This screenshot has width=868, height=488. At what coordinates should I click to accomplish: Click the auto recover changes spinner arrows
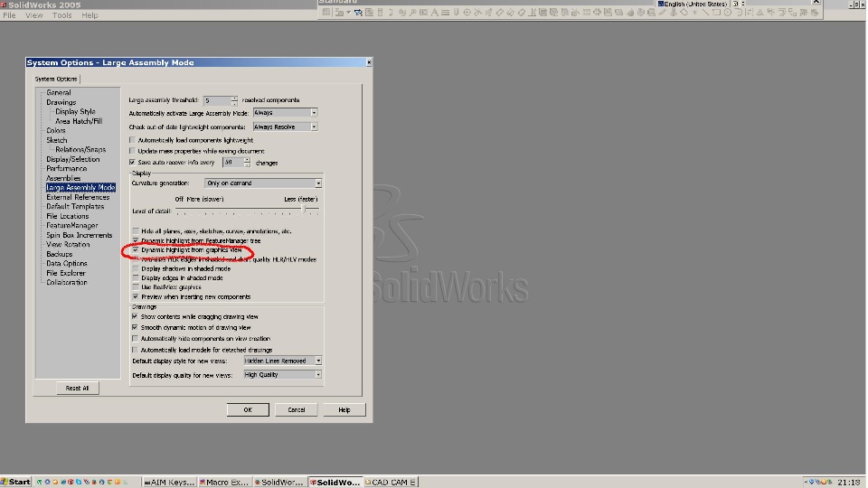(x=247, y=162)
